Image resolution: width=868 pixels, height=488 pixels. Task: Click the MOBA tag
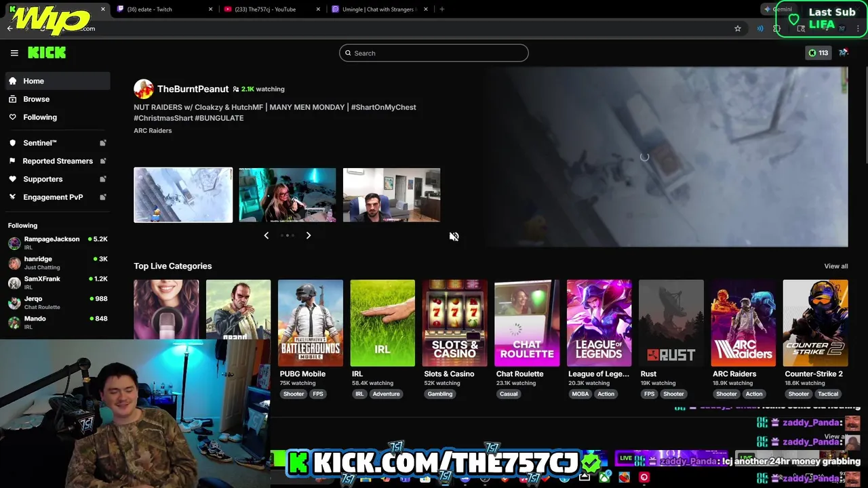point(580,394)
